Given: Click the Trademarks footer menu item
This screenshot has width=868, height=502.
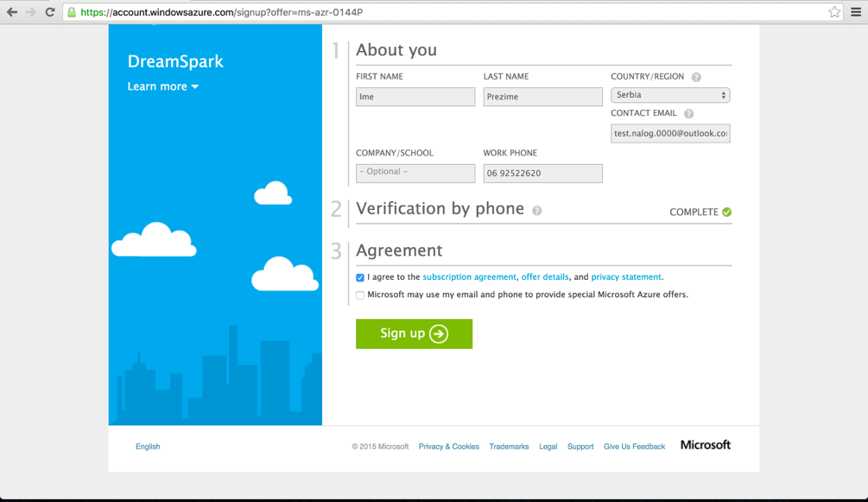Looking at the screenshot, I should coord(509,446).
